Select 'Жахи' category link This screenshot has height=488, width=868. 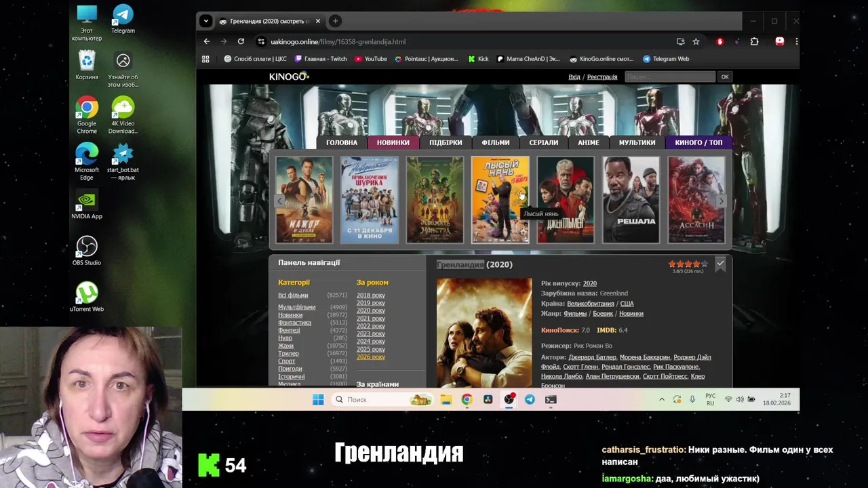point(285,346)
